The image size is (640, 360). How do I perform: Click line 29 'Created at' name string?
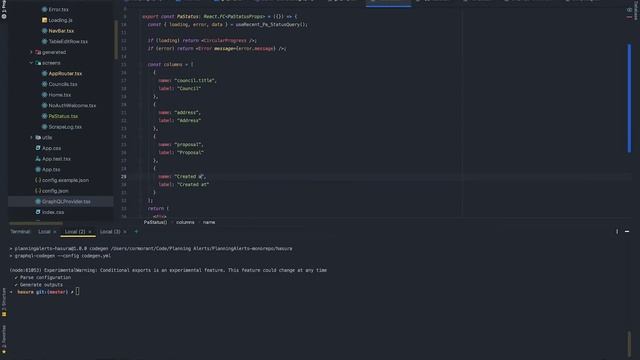190,176
